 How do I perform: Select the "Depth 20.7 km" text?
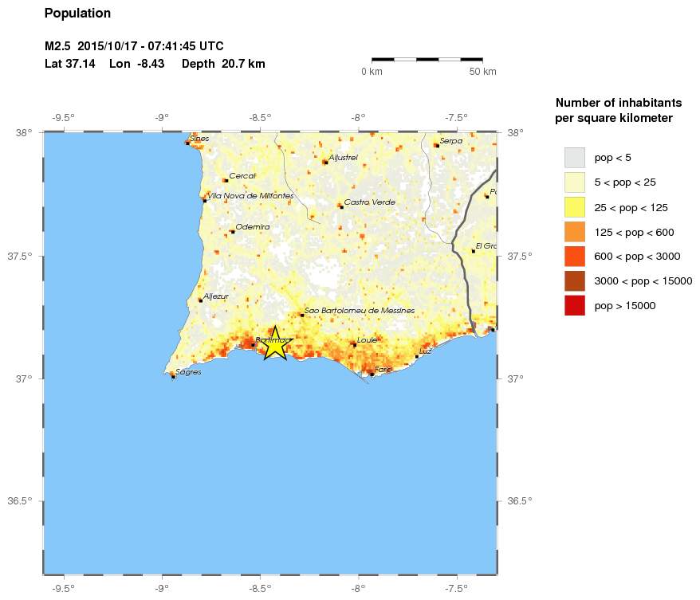(x=224, y=64)
